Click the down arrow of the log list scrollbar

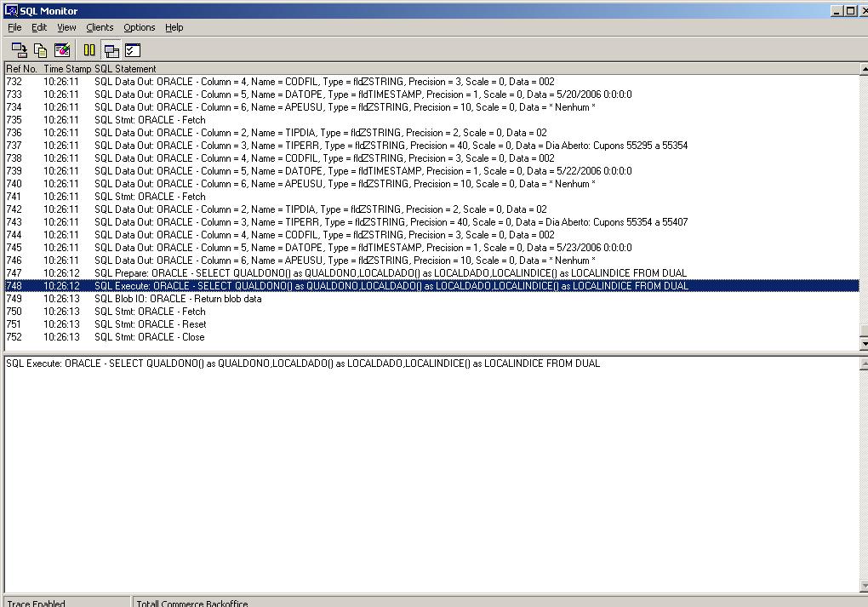(864, 343)
